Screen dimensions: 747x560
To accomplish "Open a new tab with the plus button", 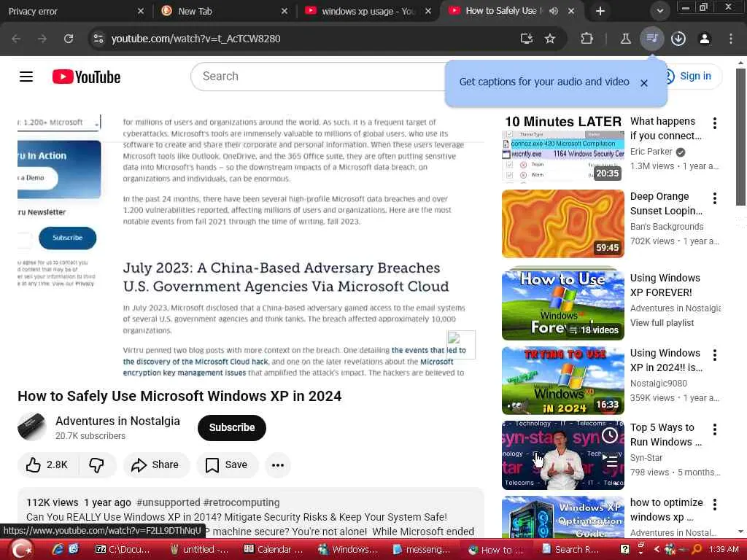I will pyautogui.click(x=600, y=11).
